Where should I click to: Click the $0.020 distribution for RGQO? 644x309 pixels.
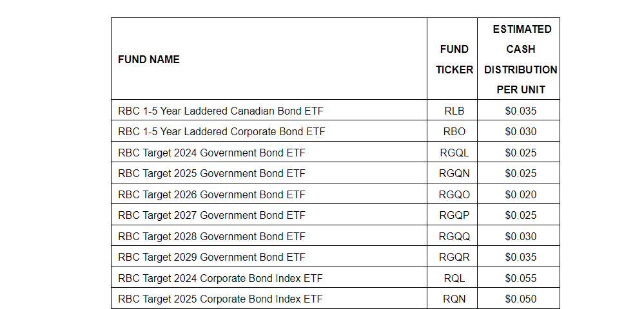[521, 194]
